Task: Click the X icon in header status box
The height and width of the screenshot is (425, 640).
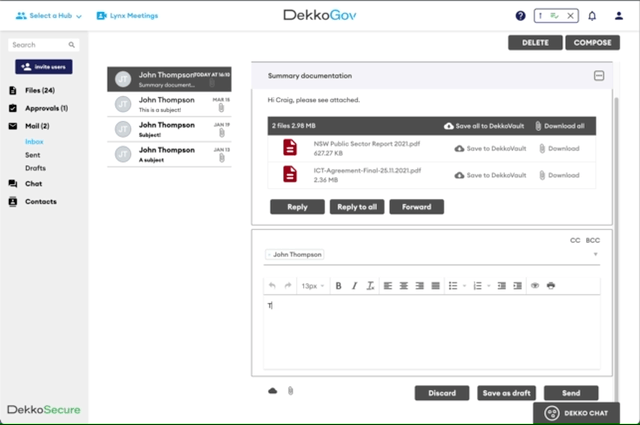Action: point(570,16)
